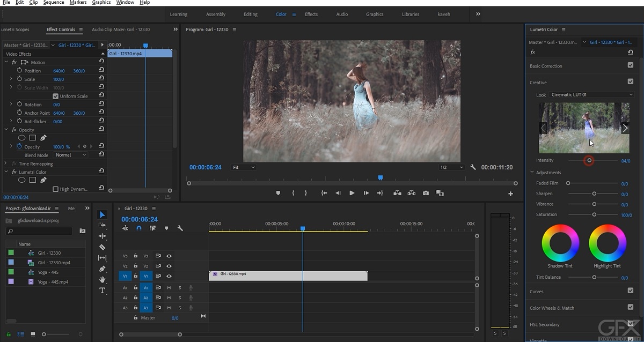The width and height of the screenshot is (644, 342).
Task: Select the Pen tool in the tools panel
Action: [103, 269]
